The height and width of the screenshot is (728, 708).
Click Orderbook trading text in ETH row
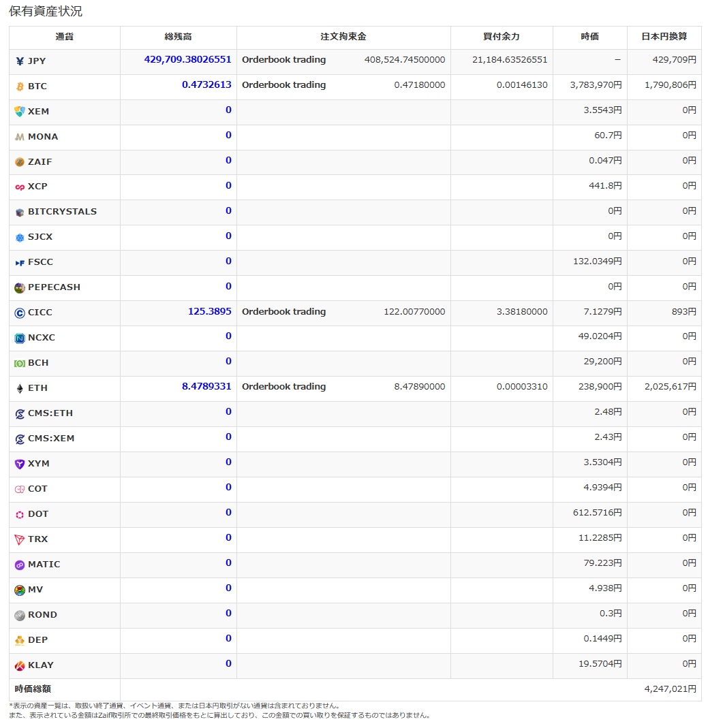(x=284, y=387)
